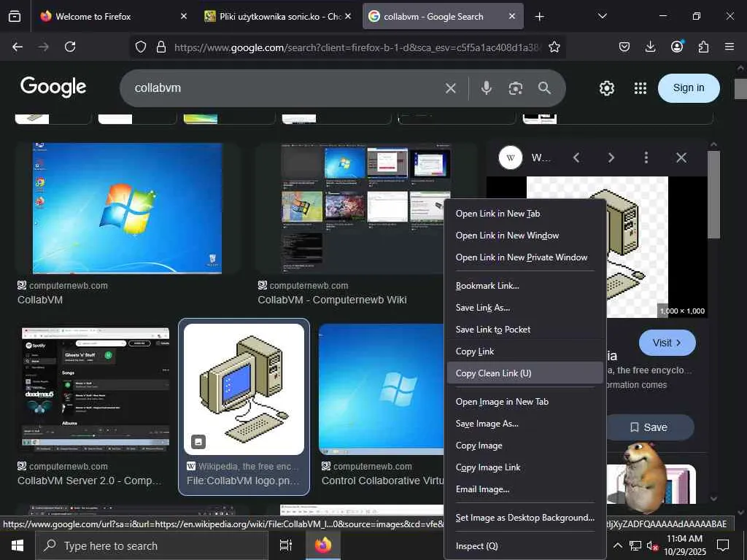Select Save Image As entry
This screenshot has height=560, width=747.
pyautogui.click(x=525, y=424)
